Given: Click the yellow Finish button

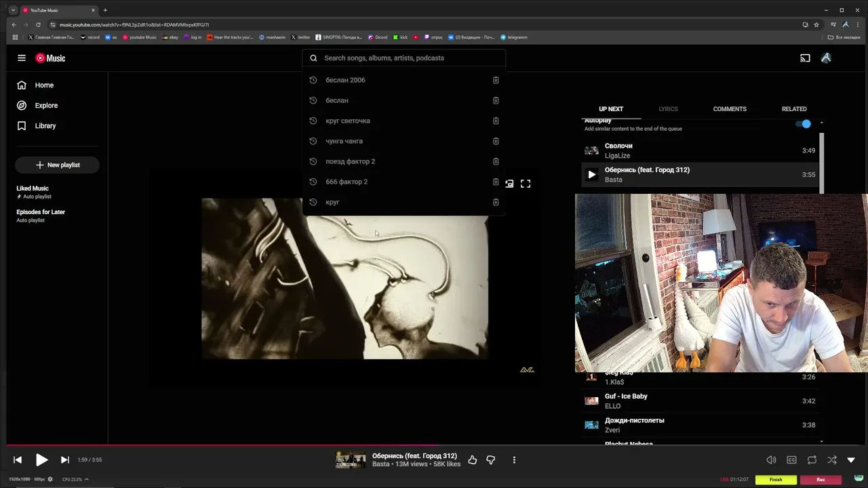Looking at the screenshot, I should click(x=776, y=479).
